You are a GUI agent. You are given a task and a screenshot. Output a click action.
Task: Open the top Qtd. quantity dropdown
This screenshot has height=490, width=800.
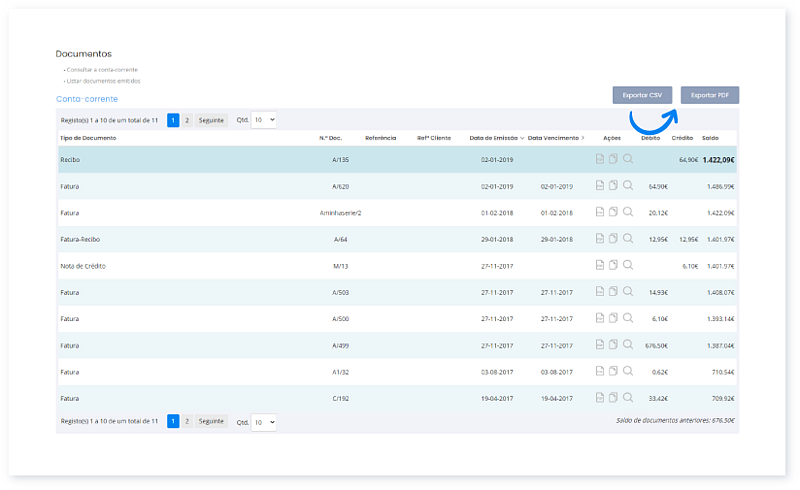tap(264, 120)
